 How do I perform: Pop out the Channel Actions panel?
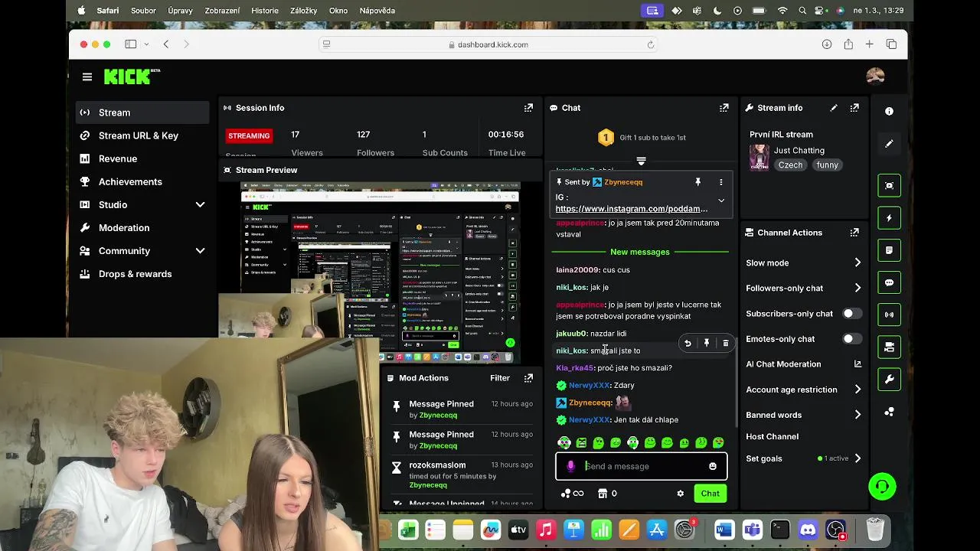coord(854,233)
